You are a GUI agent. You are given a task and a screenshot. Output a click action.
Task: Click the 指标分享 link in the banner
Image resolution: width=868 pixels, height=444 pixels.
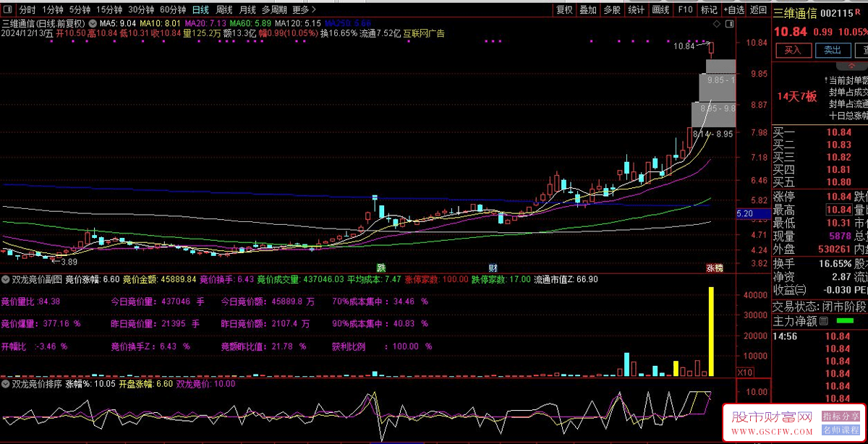pos(841,417)
